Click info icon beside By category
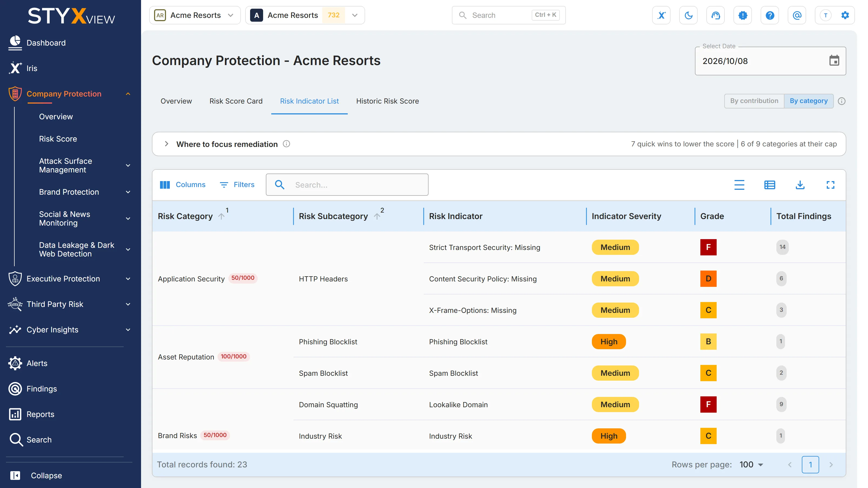868x488 pixels. pos(841,101)
